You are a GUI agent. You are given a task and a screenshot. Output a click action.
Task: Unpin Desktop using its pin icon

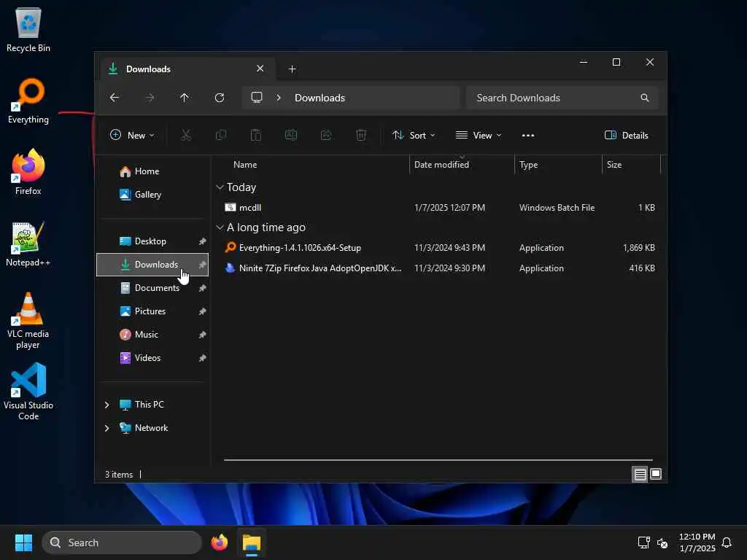(x=203, y=241)
